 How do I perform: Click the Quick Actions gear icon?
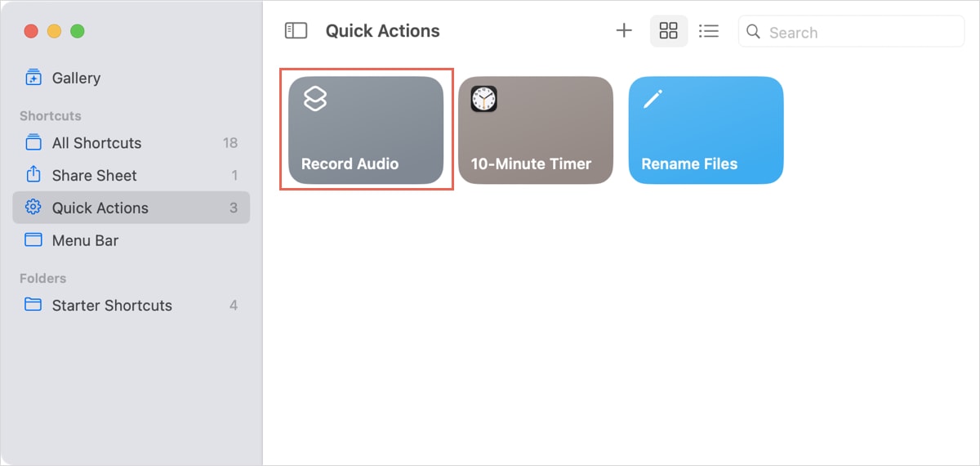click(x=33, y=207)
